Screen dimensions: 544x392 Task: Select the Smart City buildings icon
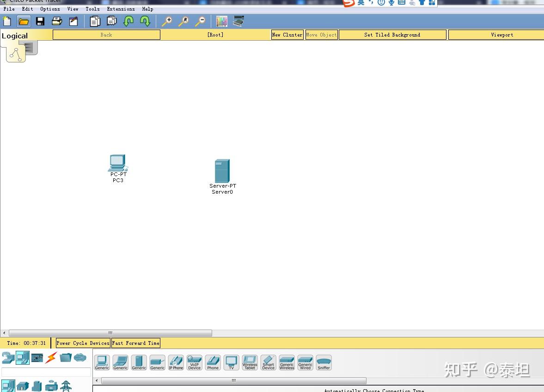37,386
